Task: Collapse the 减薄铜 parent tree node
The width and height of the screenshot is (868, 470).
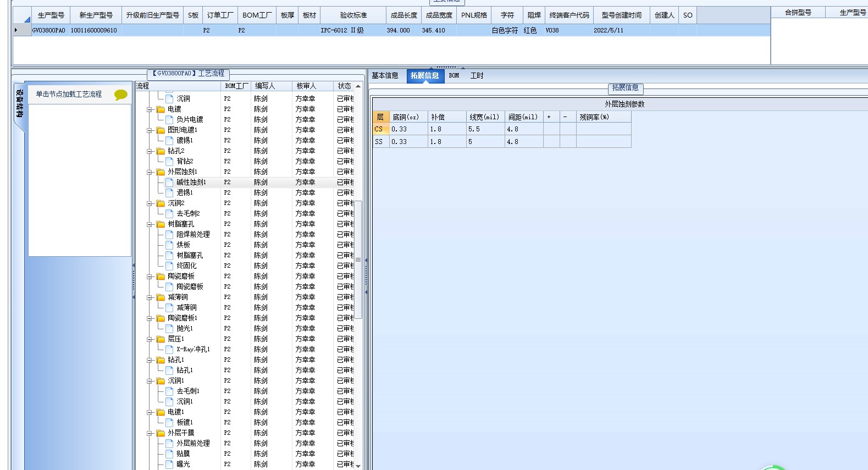Action: click(150, 297)
